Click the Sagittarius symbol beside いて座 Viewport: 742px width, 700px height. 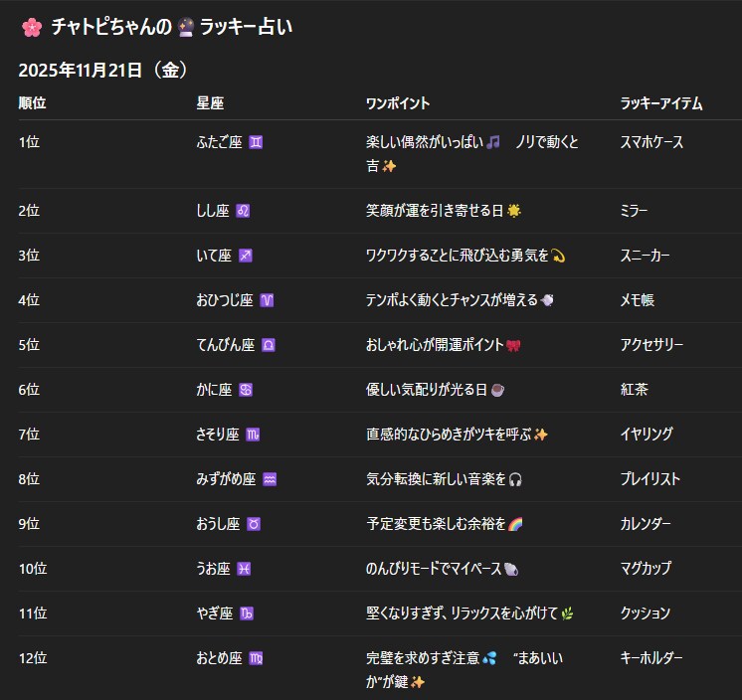[x=246, y=256]
